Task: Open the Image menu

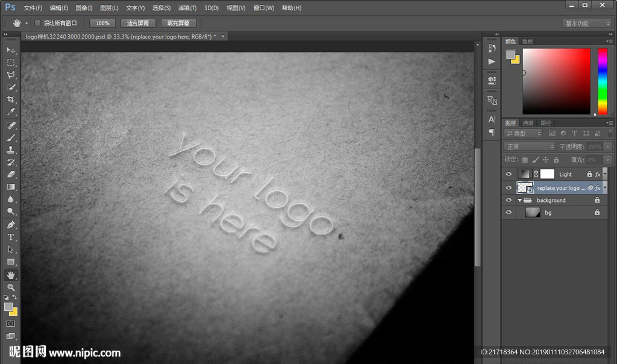Action: click(x=84, y=8)
